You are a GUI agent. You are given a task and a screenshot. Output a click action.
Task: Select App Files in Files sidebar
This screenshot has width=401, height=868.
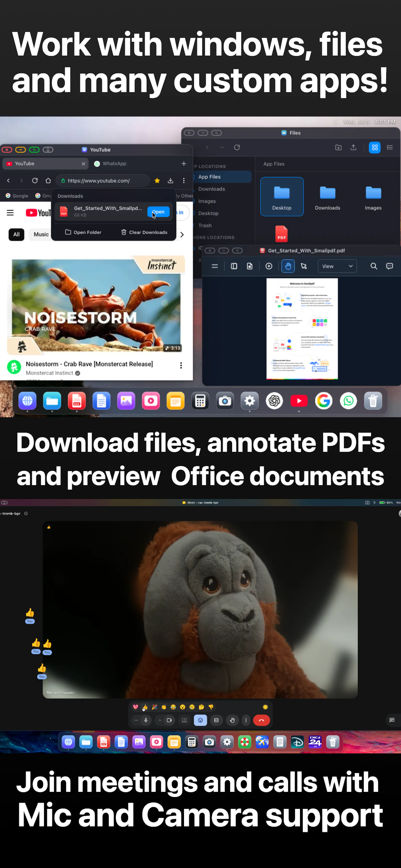coord(222,176)
